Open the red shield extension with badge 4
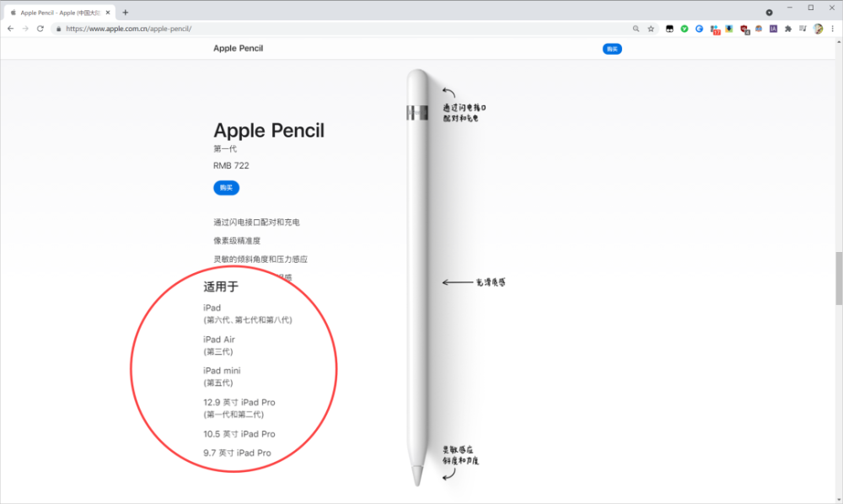This screenshot has width=843, height=504. [x=744, y=29]
